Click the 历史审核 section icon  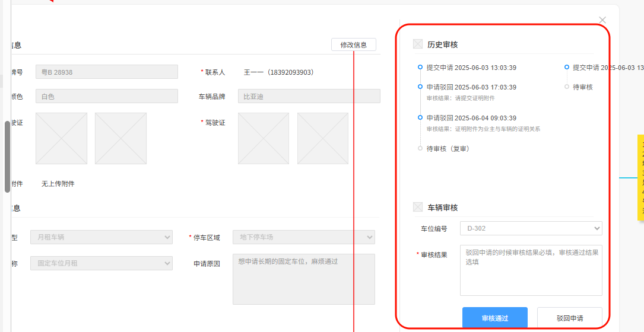point(418,44)
